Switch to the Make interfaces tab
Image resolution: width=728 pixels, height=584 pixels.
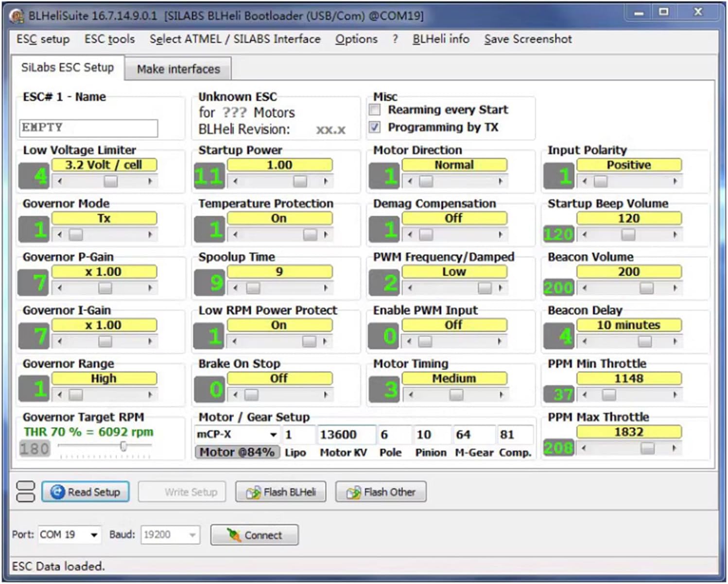(x=178, y=69)
